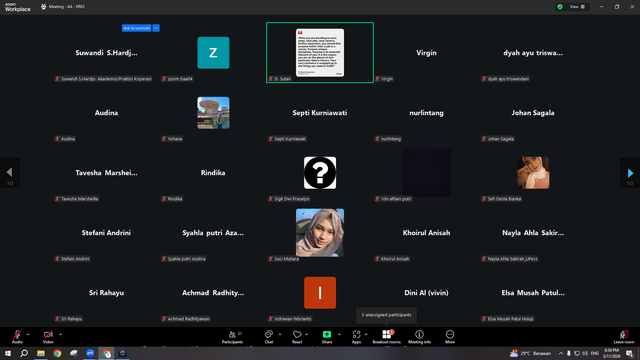Image resolution: width=640 pixels, height=360 pixels.
Task: Show hidden system tray icons
Action: (561, 353)
